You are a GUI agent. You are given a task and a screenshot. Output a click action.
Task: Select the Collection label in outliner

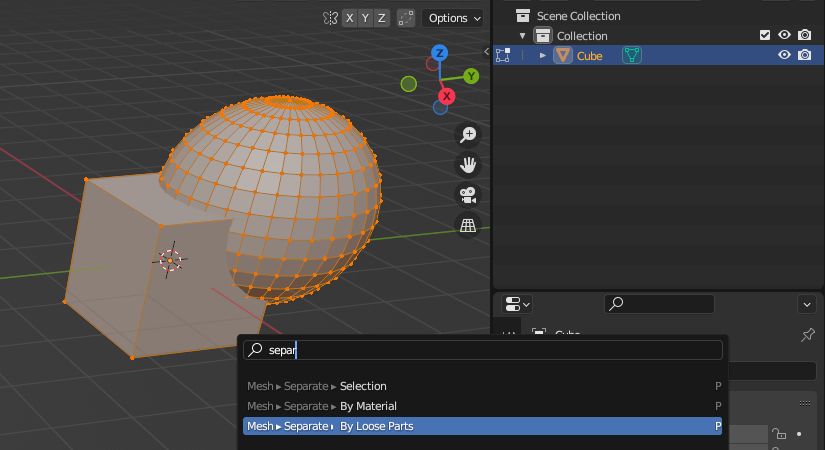pyautogui.click(x=582, y=36)
